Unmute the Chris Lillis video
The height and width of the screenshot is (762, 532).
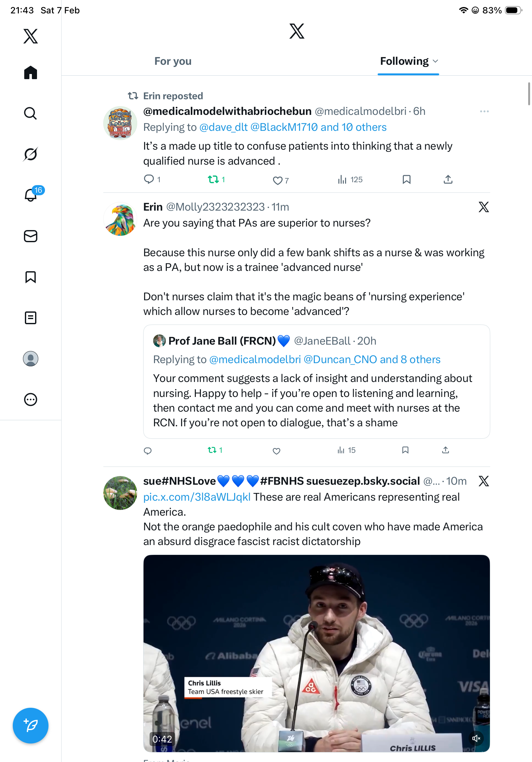point(476,738)
